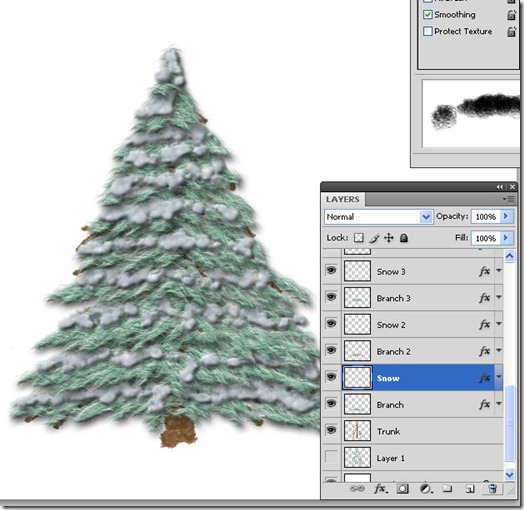
Task: Hide the Snow 2 layer
Action: point(331,323)
